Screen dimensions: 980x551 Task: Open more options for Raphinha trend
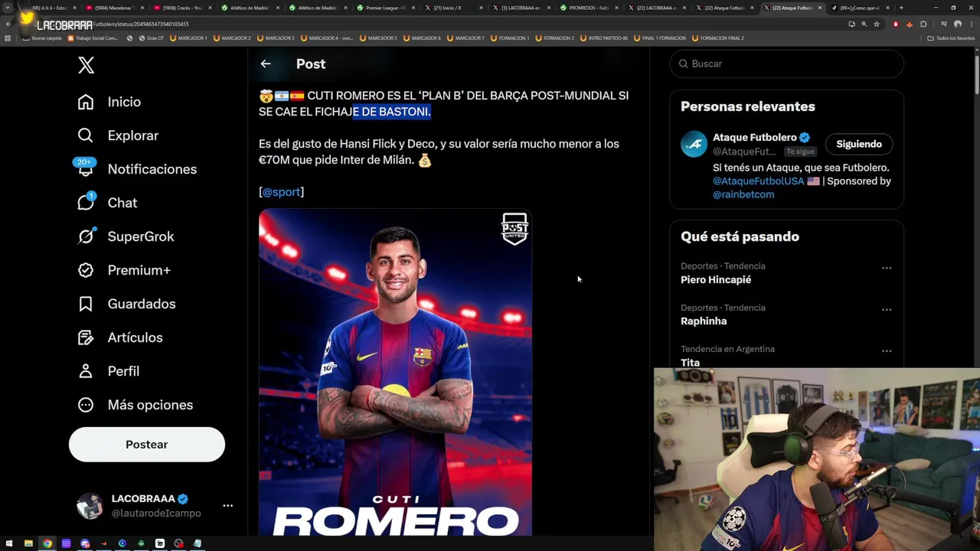point(887,309)
